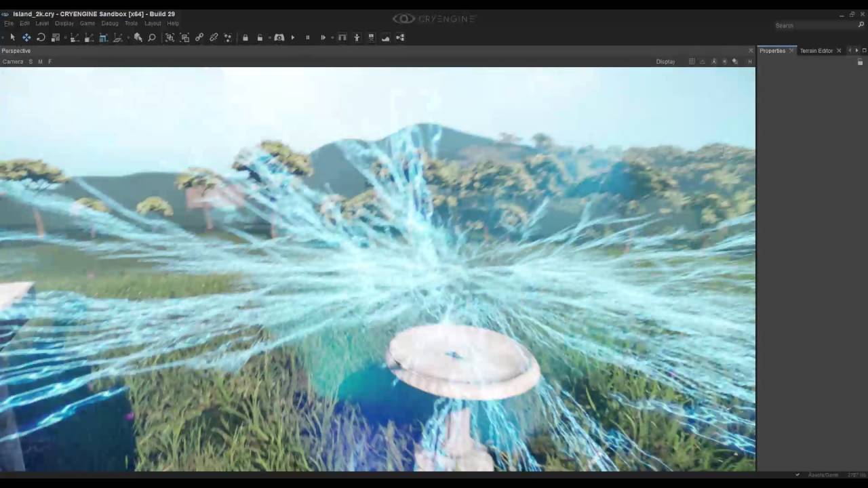Click the node graph icon at toolbar end
The height and width of the screenshot is (488, 868).
pyautogui.click(x=400, y=37)
